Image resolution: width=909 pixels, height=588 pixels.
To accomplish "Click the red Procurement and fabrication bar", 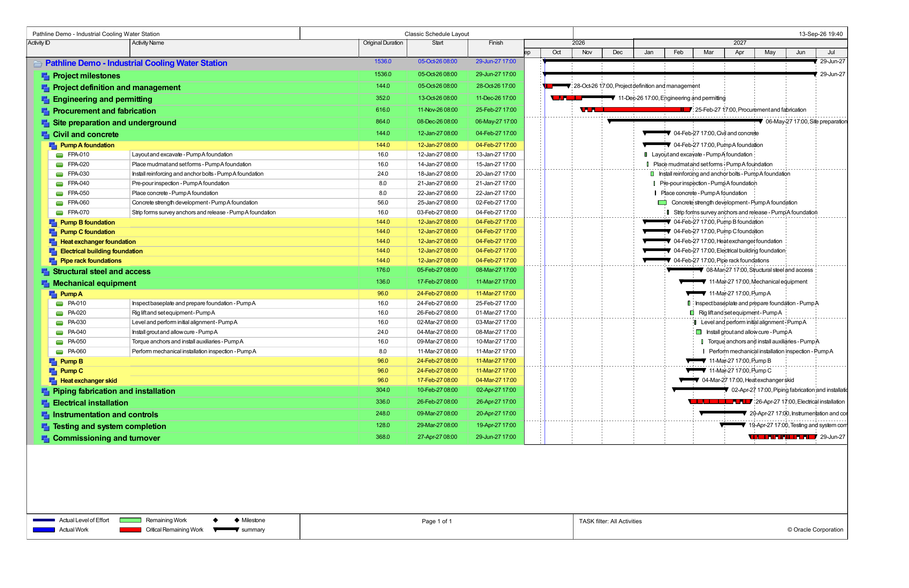I will tap(636, 110).
